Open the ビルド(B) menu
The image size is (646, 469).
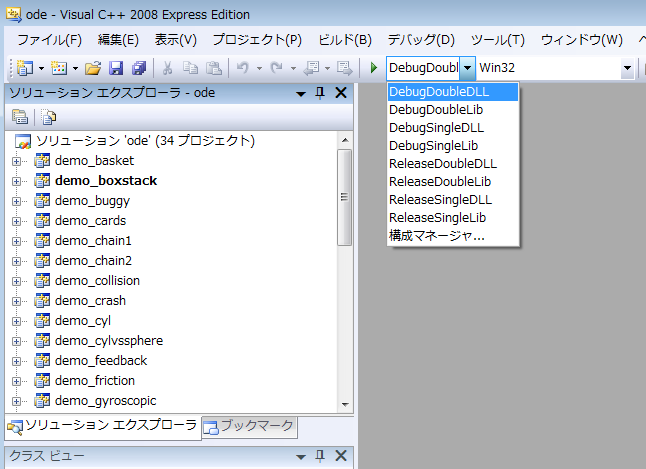[x=345, y=40]
